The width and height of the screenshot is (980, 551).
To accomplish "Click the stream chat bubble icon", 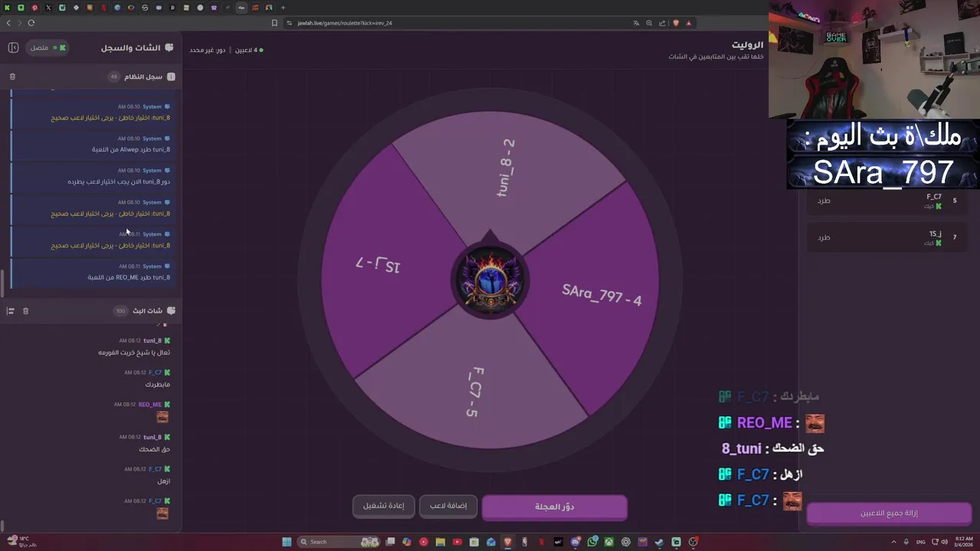I will coord(171,311).
